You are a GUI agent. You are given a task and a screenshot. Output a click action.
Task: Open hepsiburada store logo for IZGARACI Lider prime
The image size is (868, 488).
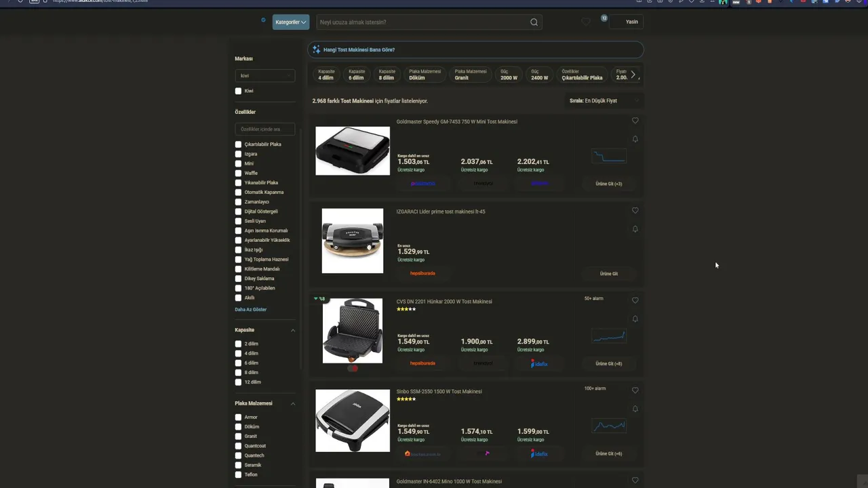[x=422, y=273]
